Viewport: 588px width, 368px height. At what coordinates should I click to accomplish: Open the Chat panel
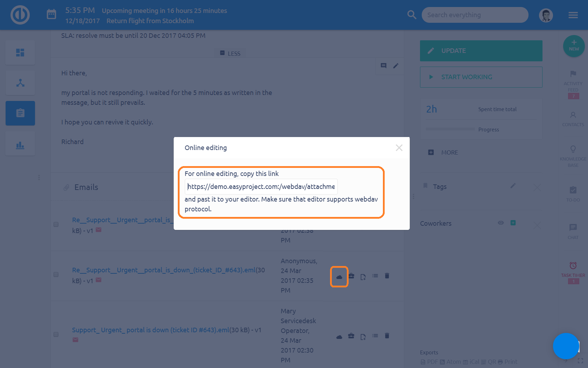coord(573,232)
